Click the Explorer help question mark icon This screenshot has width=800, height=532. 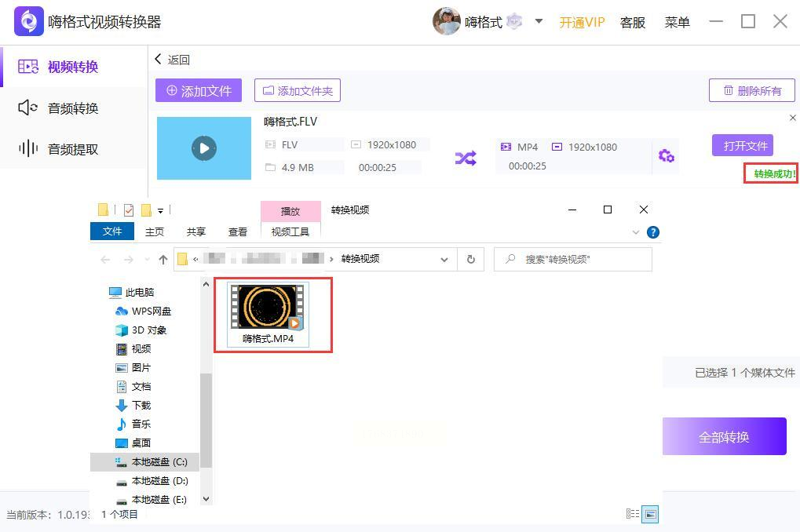(652, 232)
